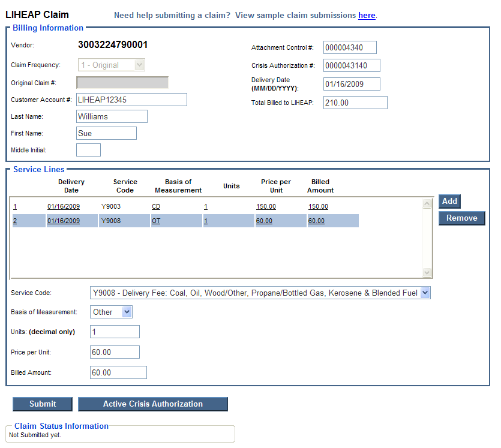The image size is (501, 448).
Task: Click the 150.00 Billed Amount link in row 1
Action: pyautogui.click(x=318, y=206)
